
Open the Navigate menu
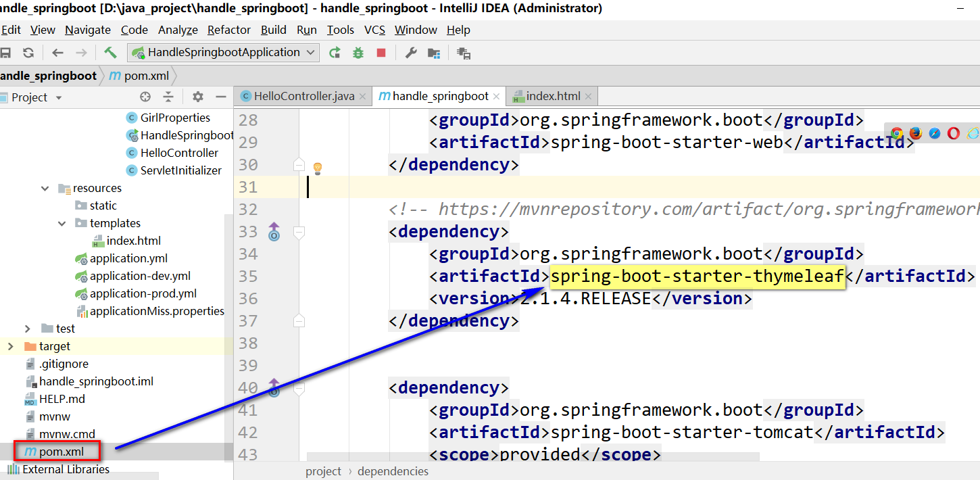tap(88, 30)
